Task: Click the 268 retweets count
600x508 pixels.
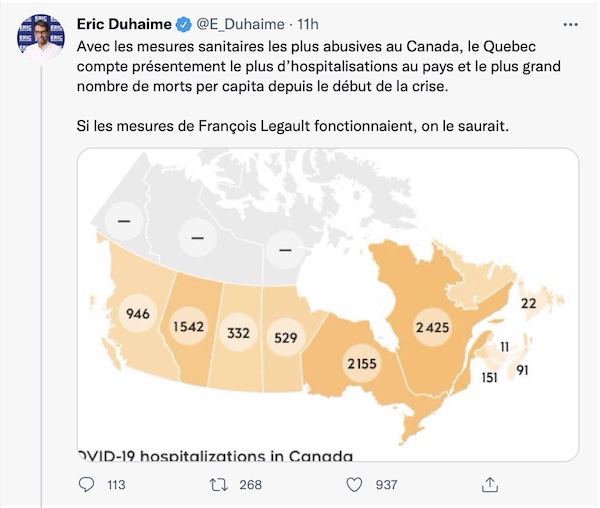Action: [x=251, y=485]
